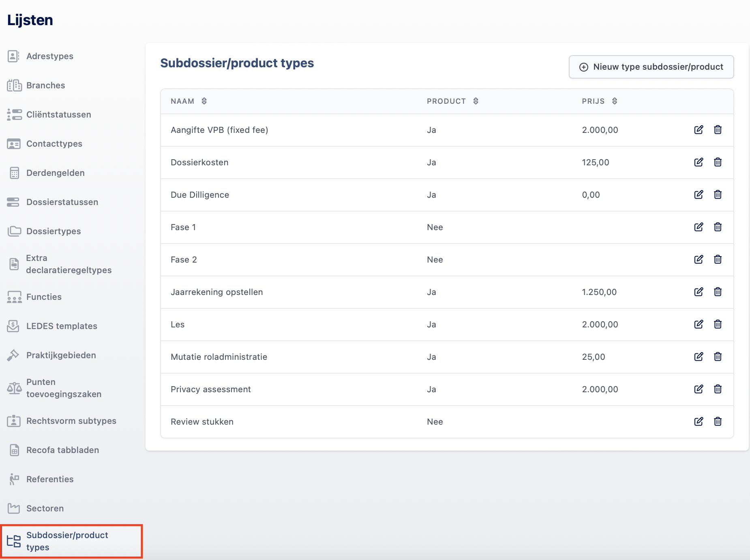The width and height of the screenshot is (750, 560).
Task: Sort the Prijs column
Action: tap(615, 101)
